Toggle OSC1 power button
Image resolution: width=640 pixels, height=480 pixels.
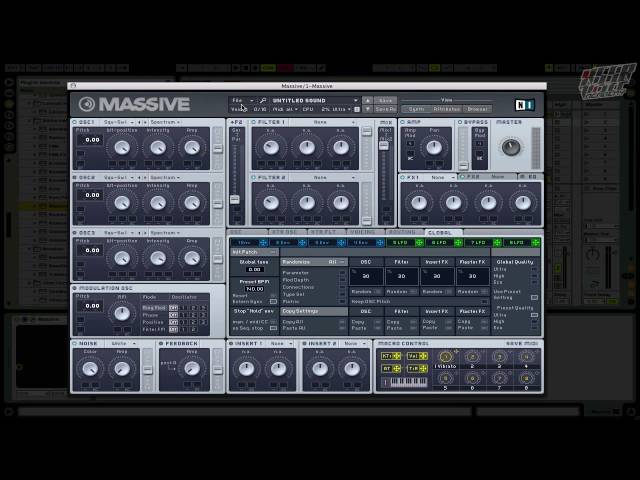tap(75, 122)
